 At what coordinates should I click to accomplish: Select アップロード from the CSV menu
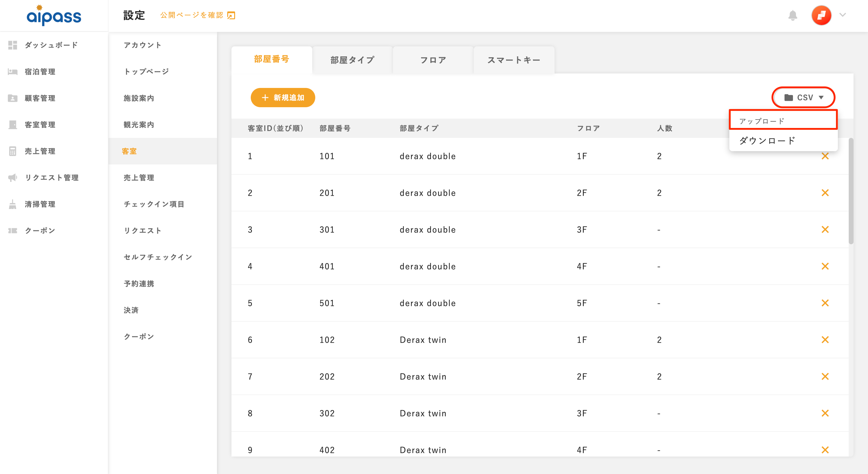pos(783,120)
